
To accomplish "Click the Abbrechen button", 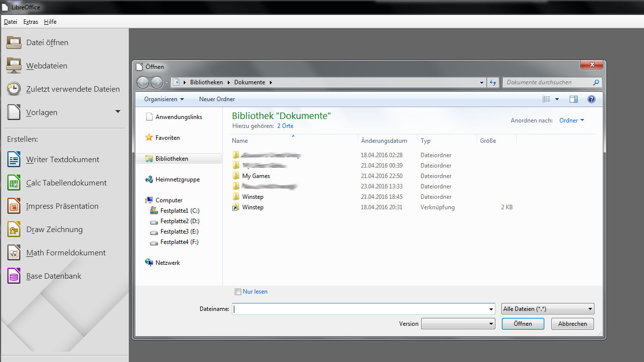I will click(572, 324).
